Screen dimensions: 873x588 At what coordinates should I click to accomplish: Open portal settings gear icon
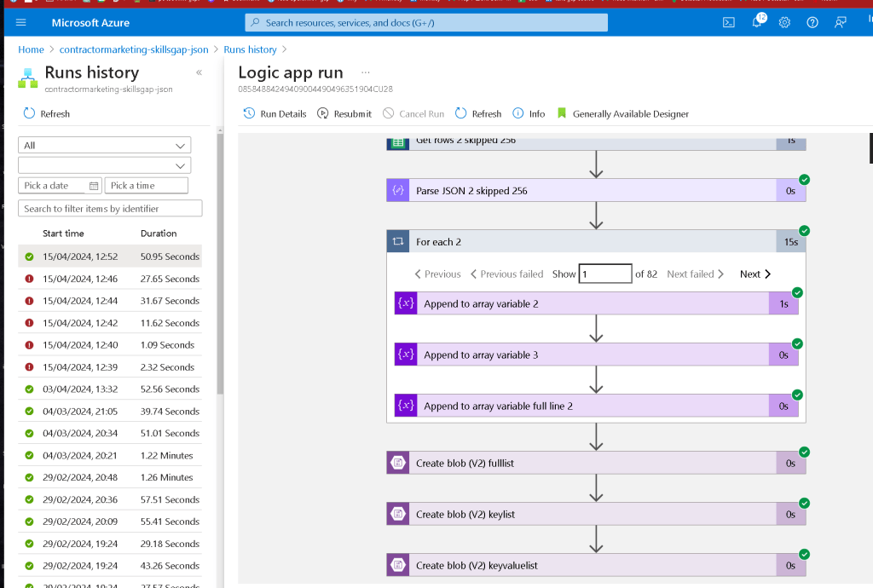click(x=784, y=23)
